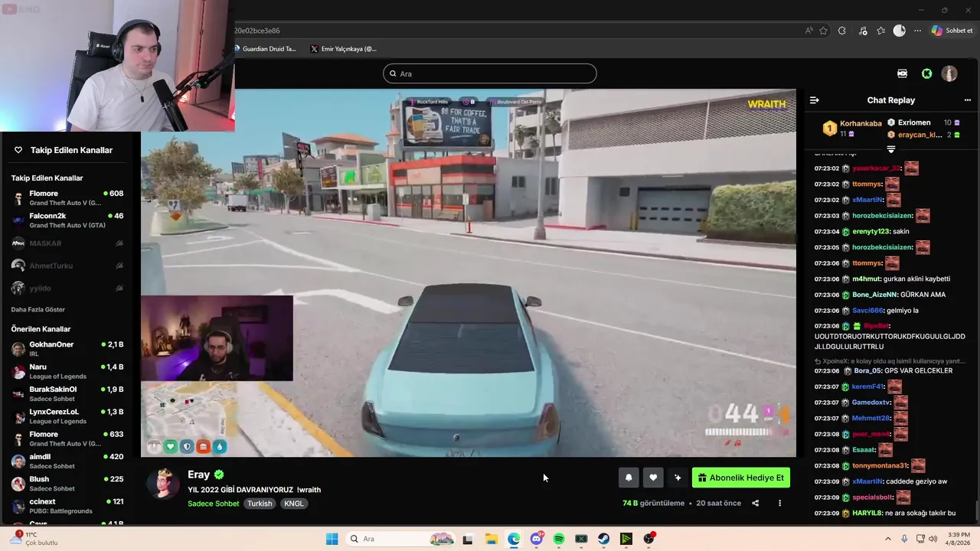Open ccinext PUBG: Battlegrounds channel
Image resolution: width=980 pixels, height=551 pixels.
click(x=67, y=506)
